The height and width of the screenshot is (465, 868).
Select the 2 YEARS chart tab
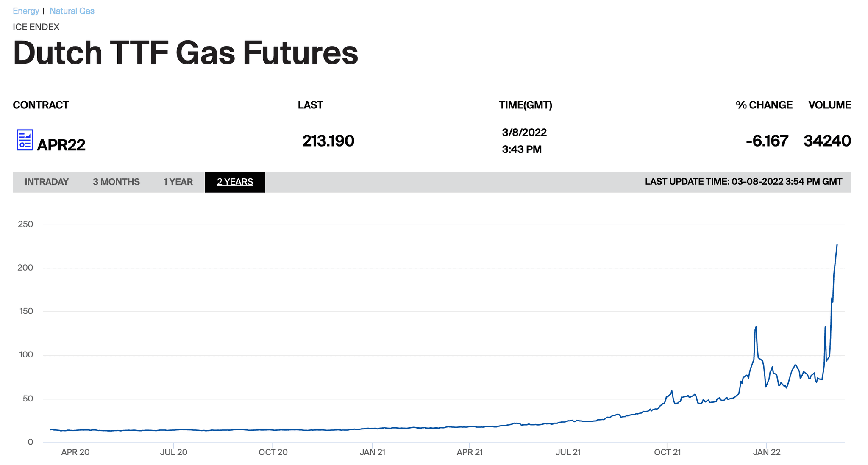point(235,182)
